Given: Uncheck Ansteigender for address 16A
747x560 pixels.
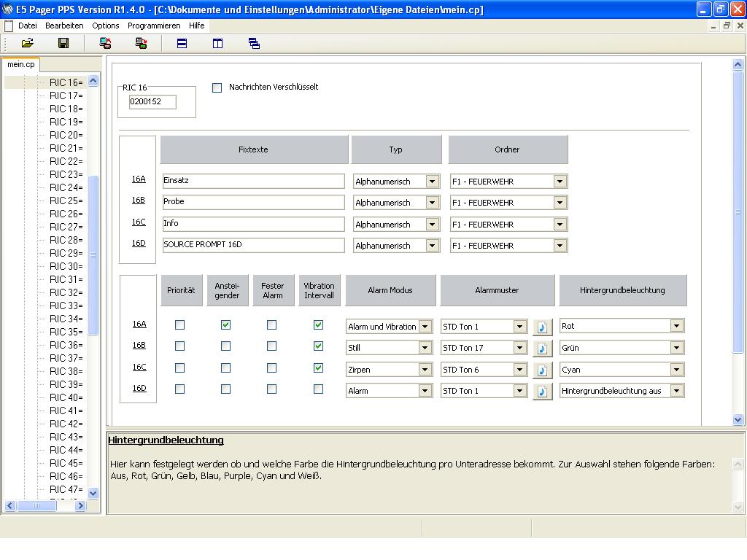Looking at the screenshot, I should 226,324.
